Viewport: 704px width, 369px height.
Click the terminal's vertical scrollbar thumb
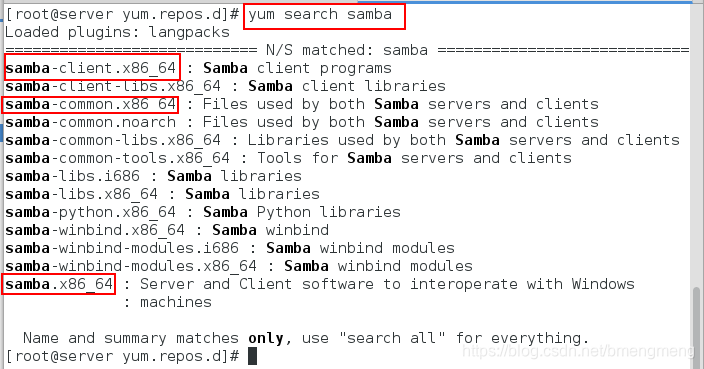coord(697,328)
